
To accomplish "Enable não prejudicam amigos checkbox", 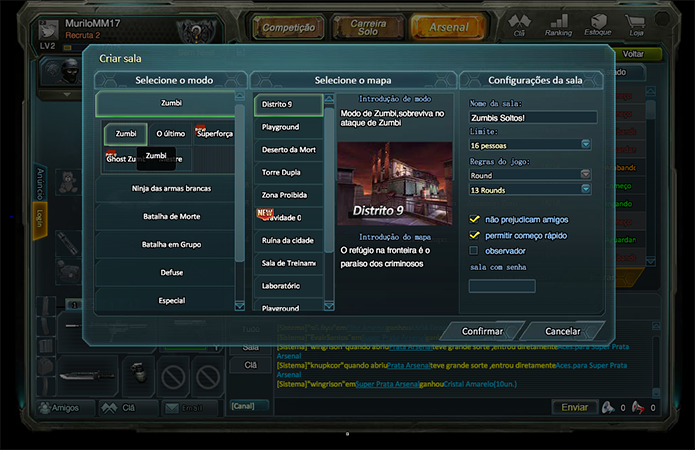I will pyautogui.click(x=474, y=219).
